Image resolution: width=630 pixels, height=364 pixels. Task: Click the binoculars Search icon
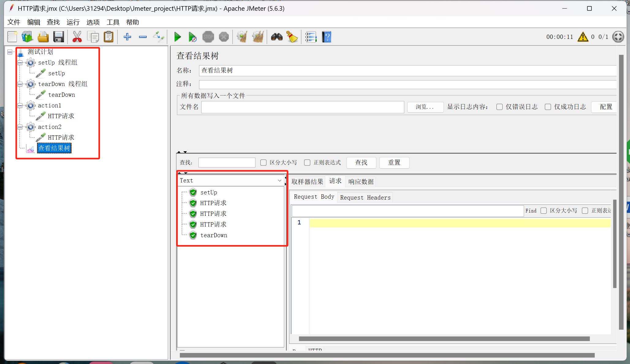click(x=277, y=37)
